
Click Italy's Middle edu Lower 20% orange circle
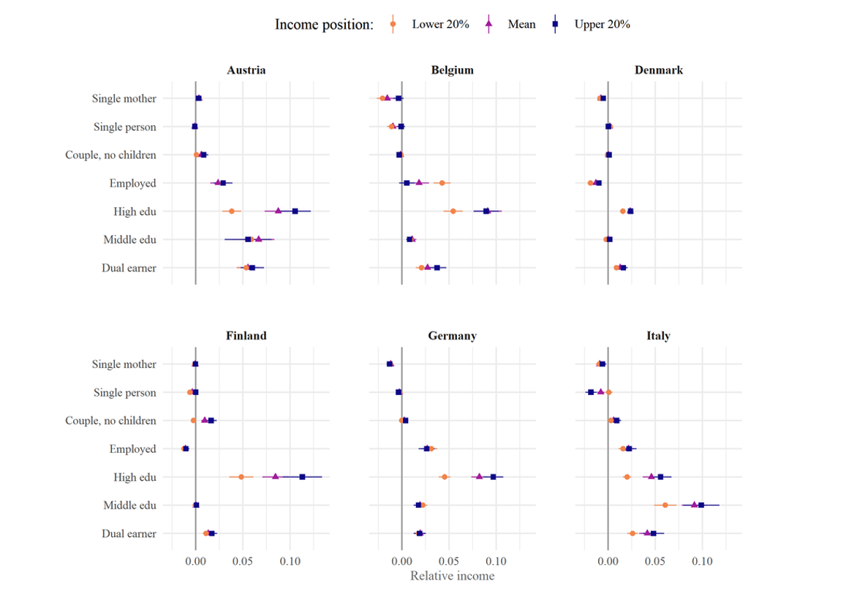665,505
